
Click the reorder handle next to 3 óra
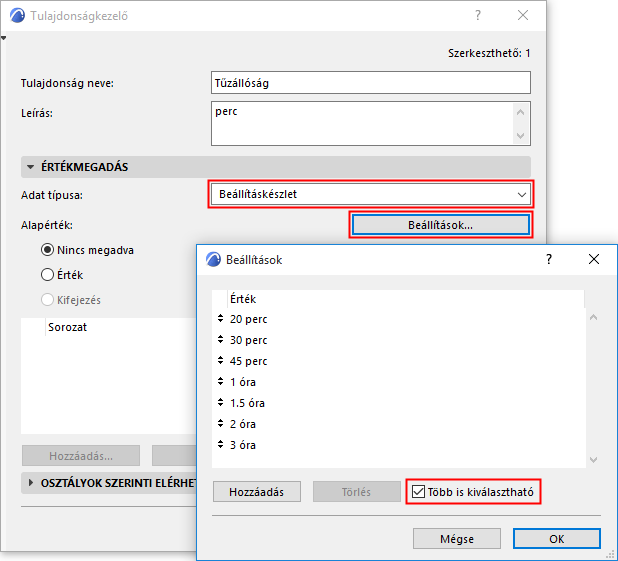tap(220, 445)
